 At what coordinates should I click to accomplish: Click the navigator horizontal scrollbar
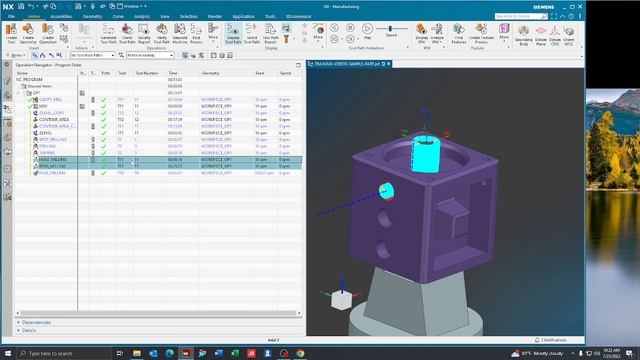(x=158, y=313)
